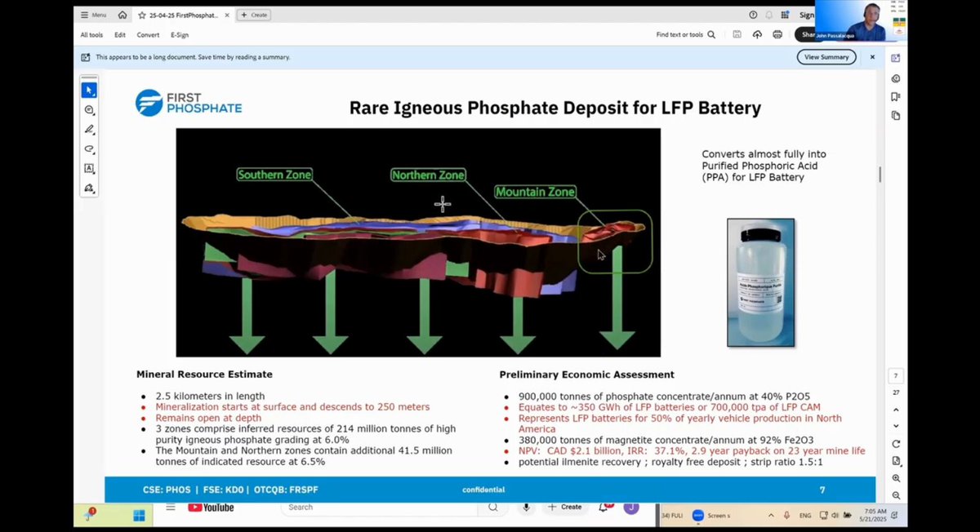The image size is (980, 532).
Task: Click the View Summary button
Action: coord(826,57)
